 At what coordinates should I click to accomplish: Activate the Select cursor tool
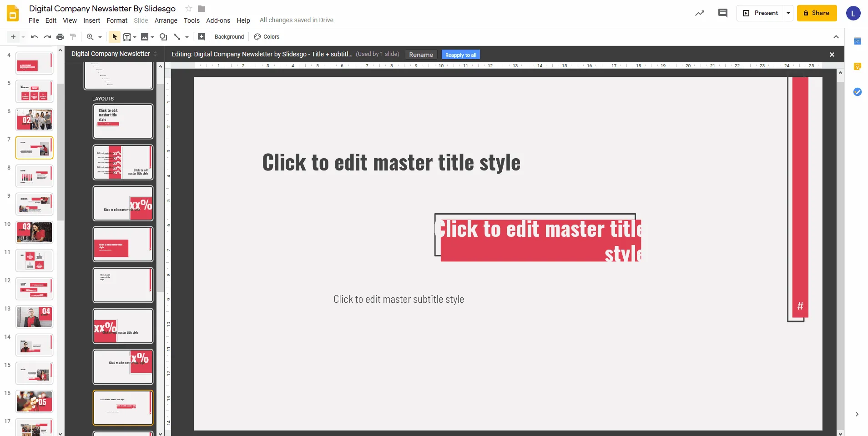114,37
